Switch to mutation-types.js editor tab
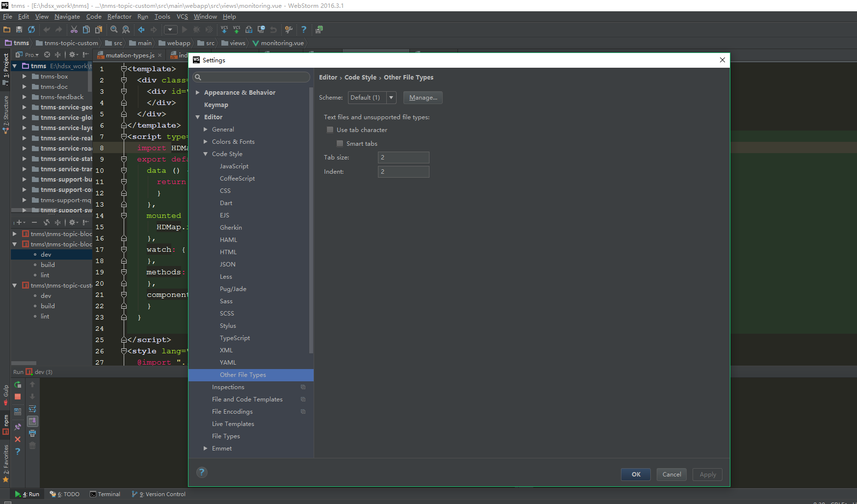Viewport: 857px width, 504px height. point(130,55)
